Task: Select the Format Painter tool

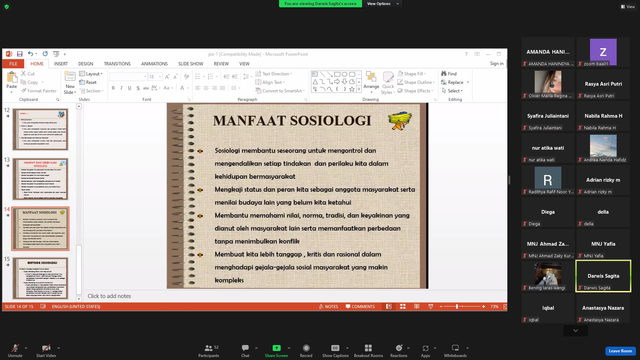Action: click(39, 91)
